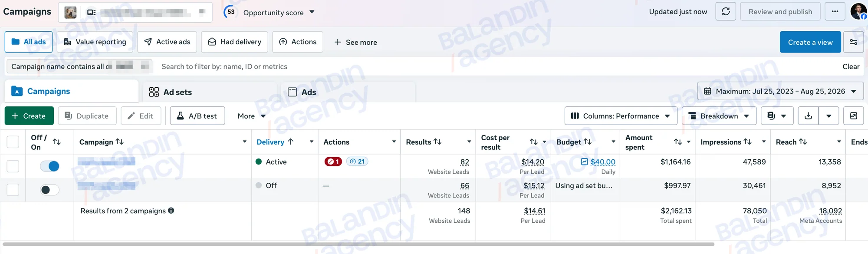Open the three-dot more options menu
This screenshot has height=254, width=868.
[835, 12]
